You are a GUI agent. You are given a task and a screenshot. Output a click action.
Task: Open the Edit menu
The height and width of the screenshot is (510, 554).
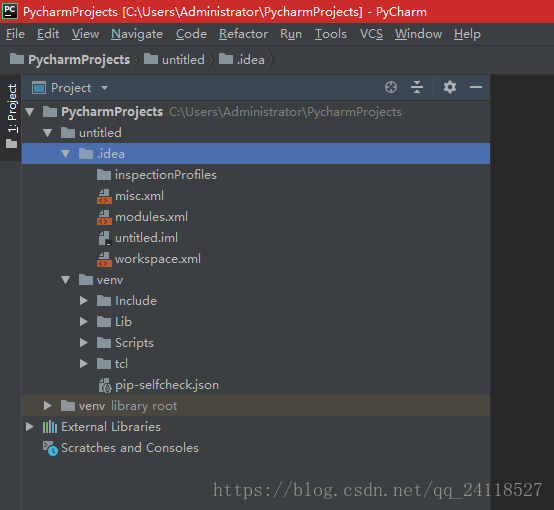pos(48,34)
